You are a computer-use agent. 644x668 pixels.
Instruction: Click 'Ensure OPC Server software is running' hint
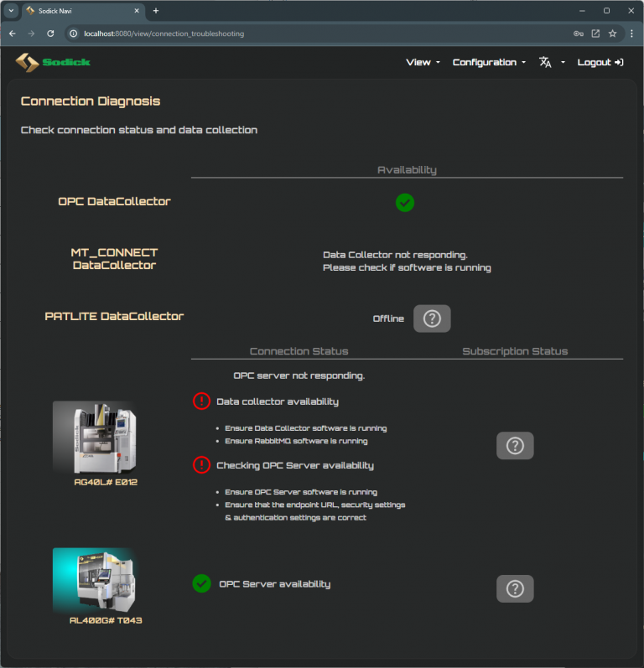tap(301, 492)
